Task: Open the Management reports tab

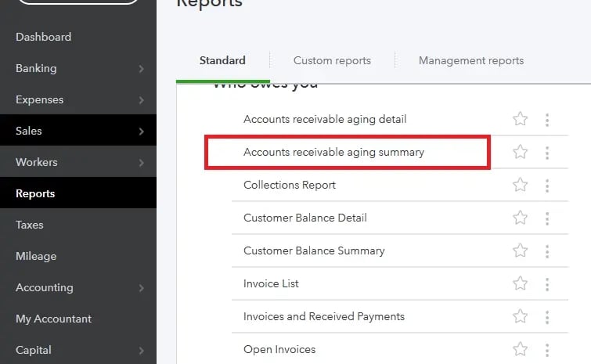Action: point(471,60)
